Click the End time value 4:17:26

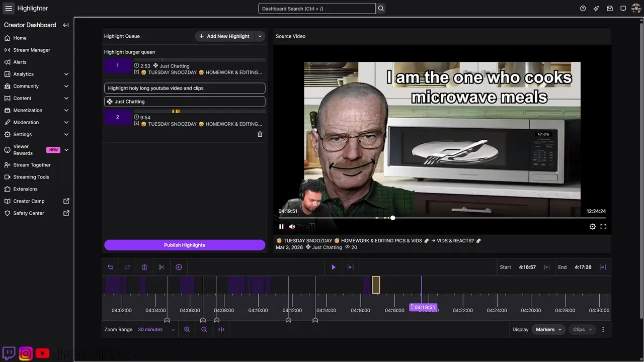tap(583, 267)
